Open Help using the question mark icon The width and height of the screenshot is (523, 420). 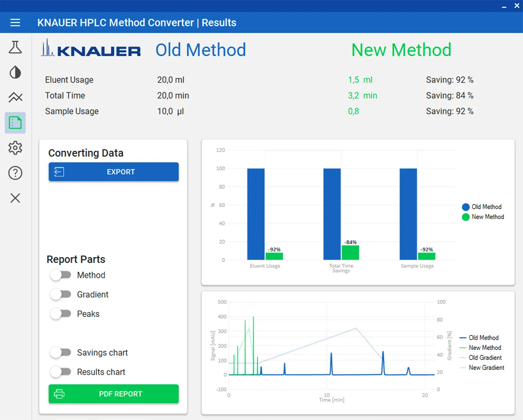15,173
